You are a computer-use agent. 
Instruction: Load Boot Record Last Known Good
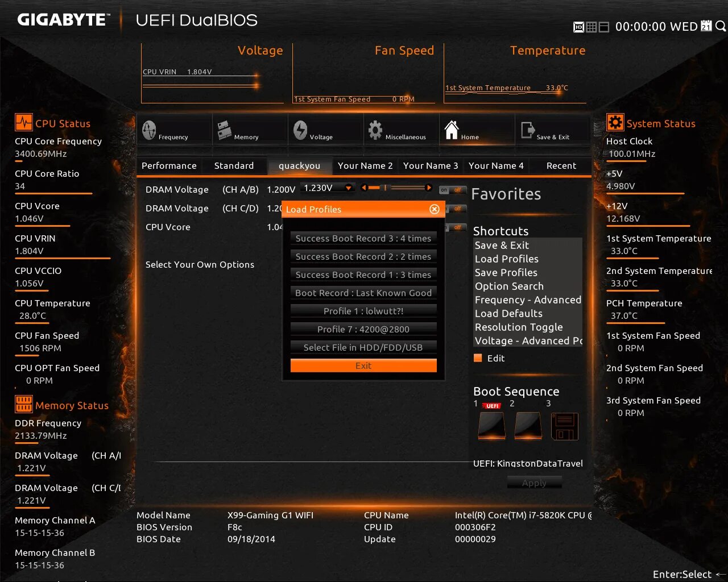pyautogui.click(x=363, y=293)
